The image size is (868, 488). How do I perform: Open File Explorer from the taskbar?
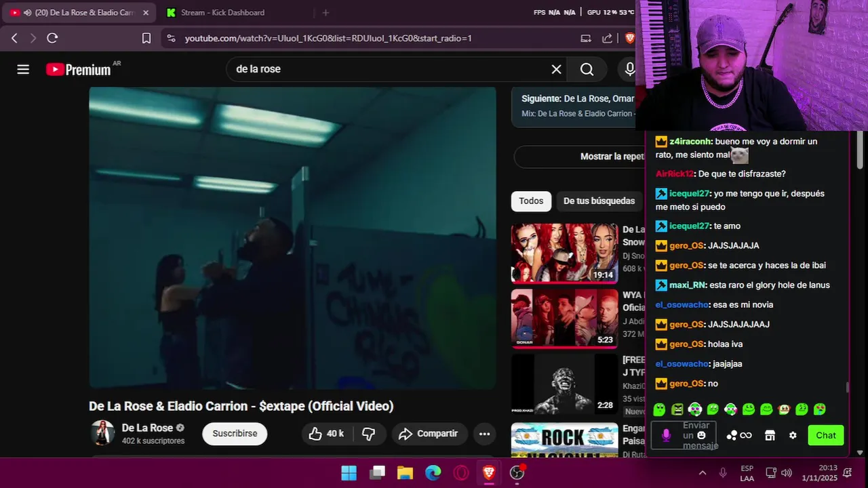(405, 472)
